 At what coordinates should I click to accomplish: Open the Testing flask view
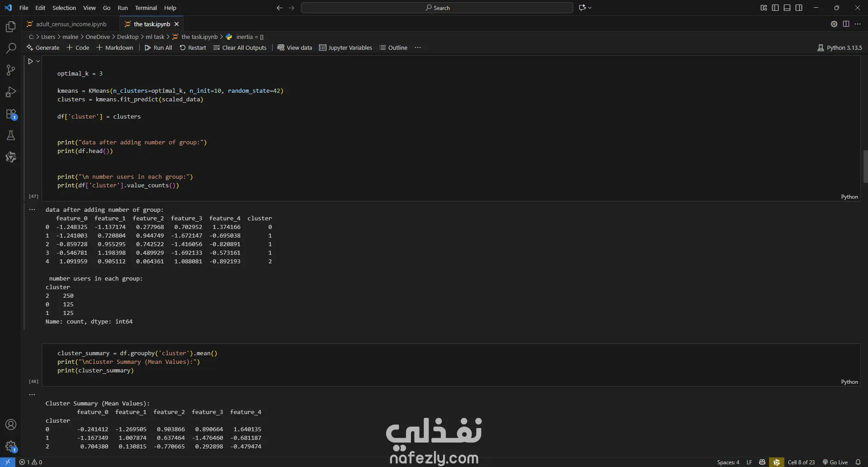11,135
